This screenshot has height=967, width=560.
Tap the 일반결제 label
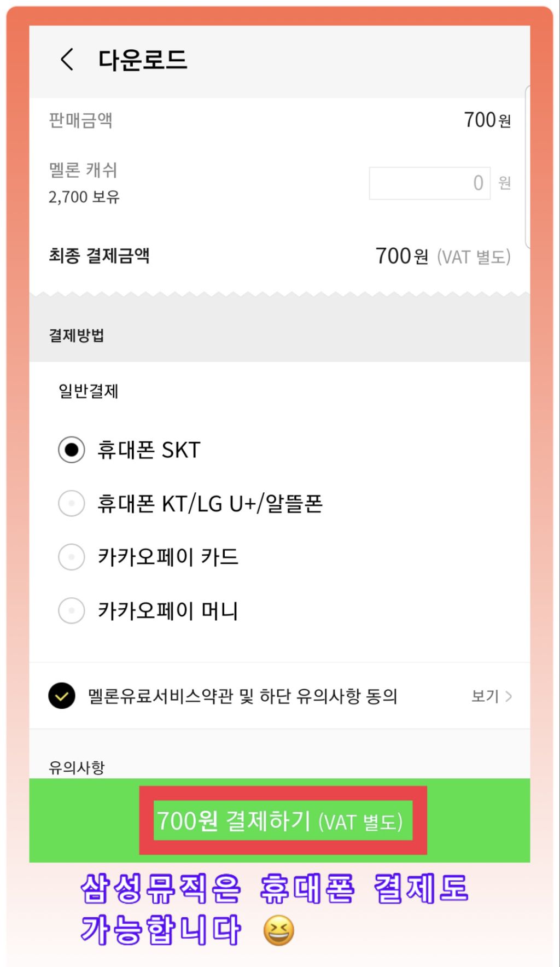[x=88, y=391]
